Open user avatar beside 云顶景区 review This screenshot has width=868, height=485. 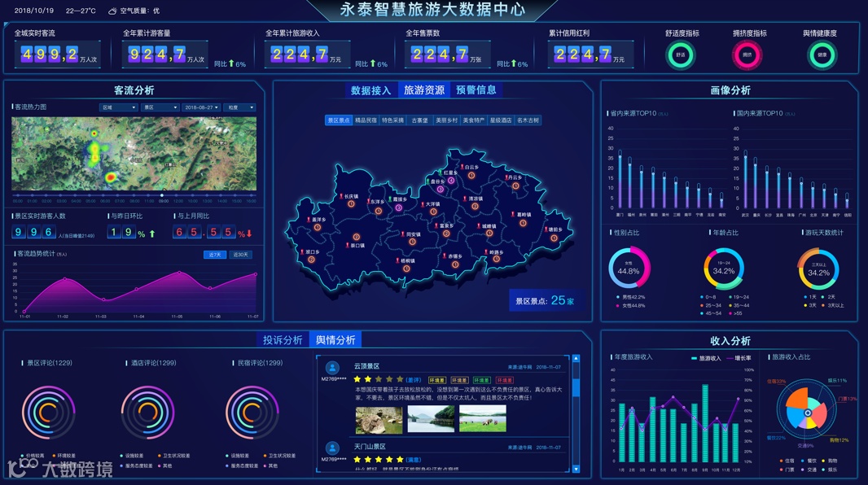[x=333, y=368]
